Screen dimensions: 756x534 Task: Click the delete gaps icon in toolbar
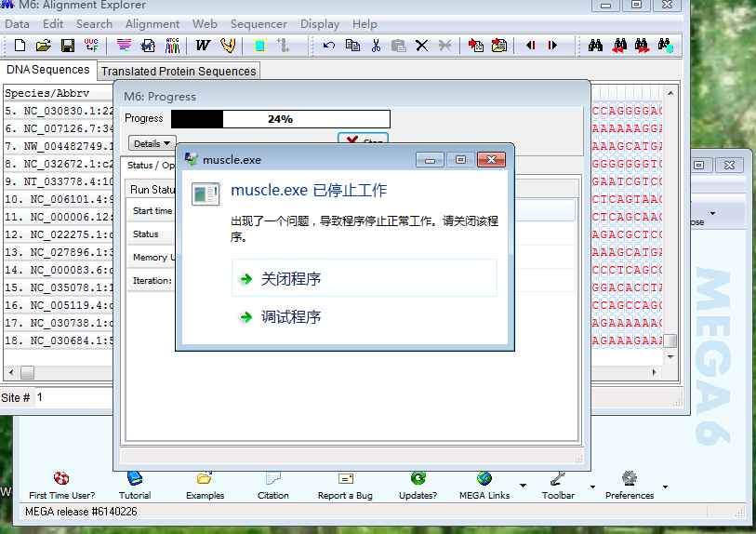click(444, 46)
